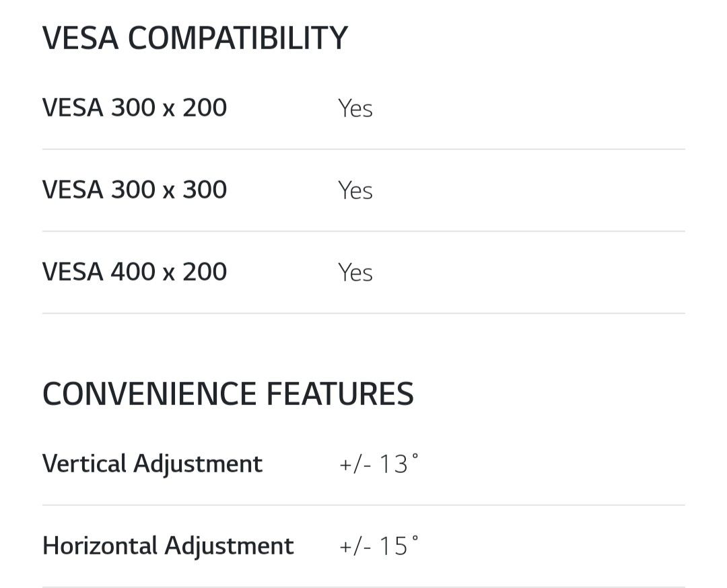
Task: Select the VESA 400 x 200 label
Action: point(135,272)
